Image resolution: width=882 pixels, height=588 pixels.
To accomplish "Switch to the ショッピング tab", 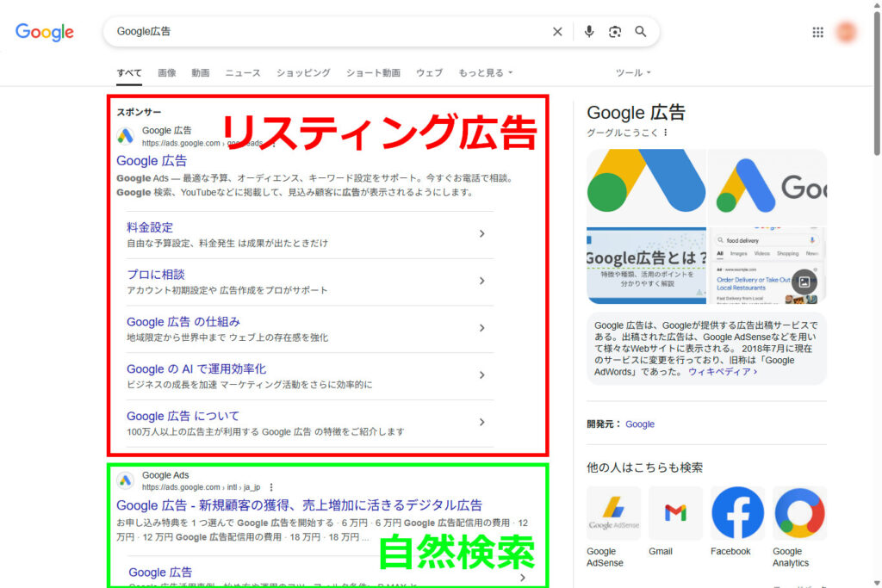I will [x=303, y=73].
